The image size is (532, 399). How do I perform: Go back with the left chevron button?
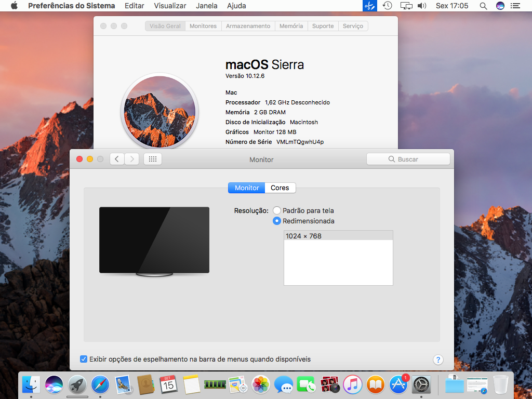click(x=117, y=159)
